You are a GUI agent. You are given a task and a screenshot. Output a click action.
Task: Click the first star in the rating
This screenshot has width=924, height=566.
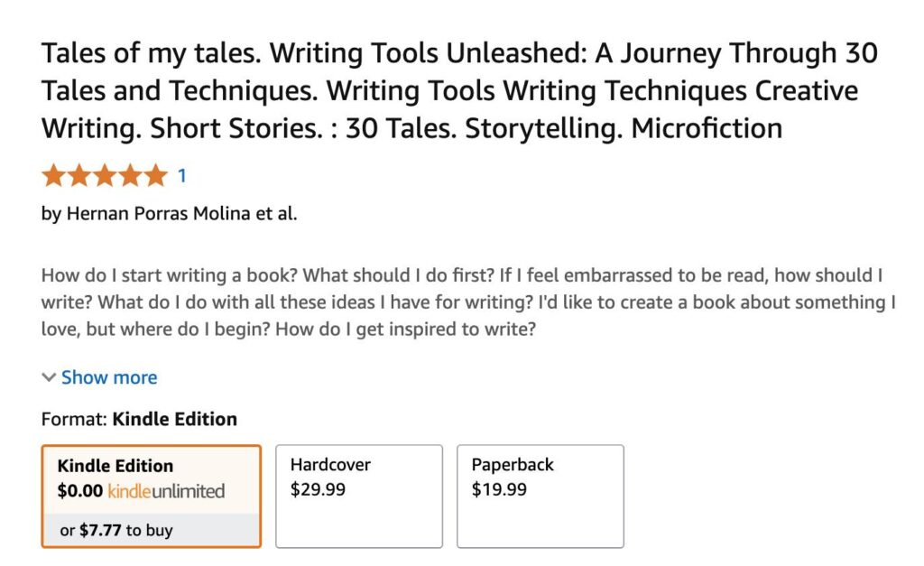click(54, 175)
